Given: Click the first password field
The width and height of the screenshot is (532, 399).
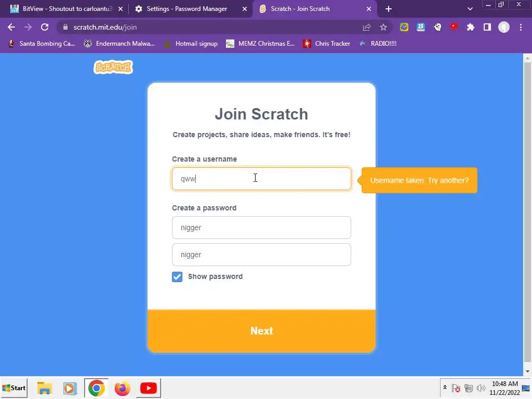Looking at the screenshot, I should point(261,228).
